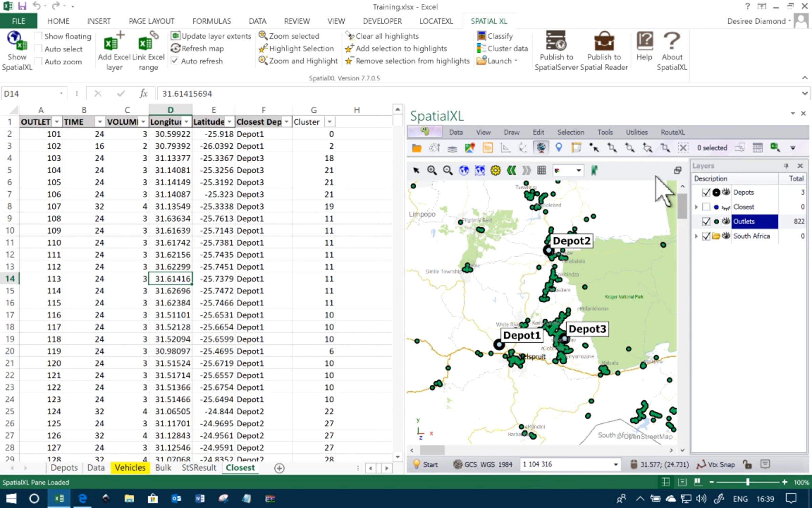Click the open folder icon in SpatialXL toolbar

pyautogui.click(x=416, y=148)
